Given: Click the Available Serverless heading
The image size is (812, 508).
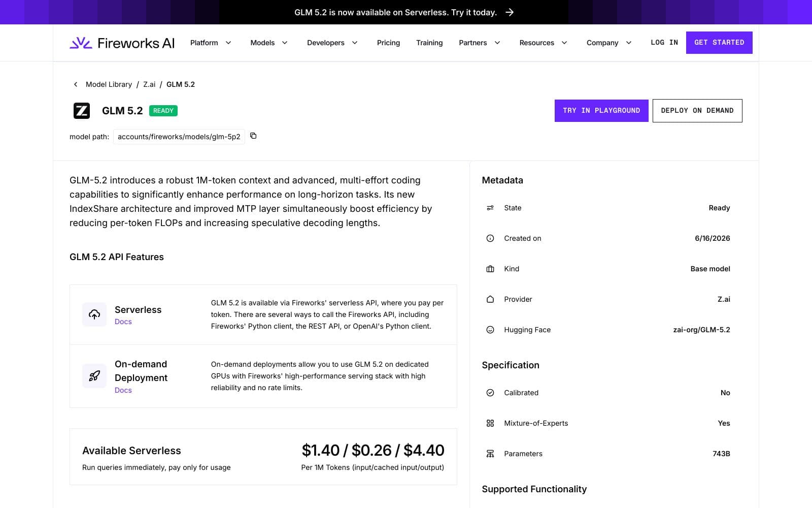Looking at the screenshot, I should point(131,451).
